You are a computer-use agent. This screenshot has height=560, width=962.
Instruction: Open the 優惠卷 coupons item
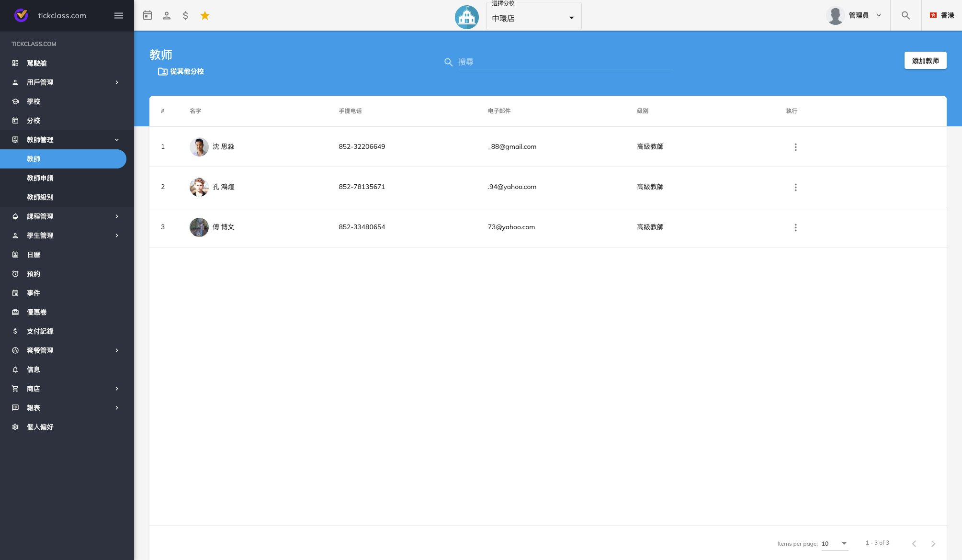(x=67, y=312)
